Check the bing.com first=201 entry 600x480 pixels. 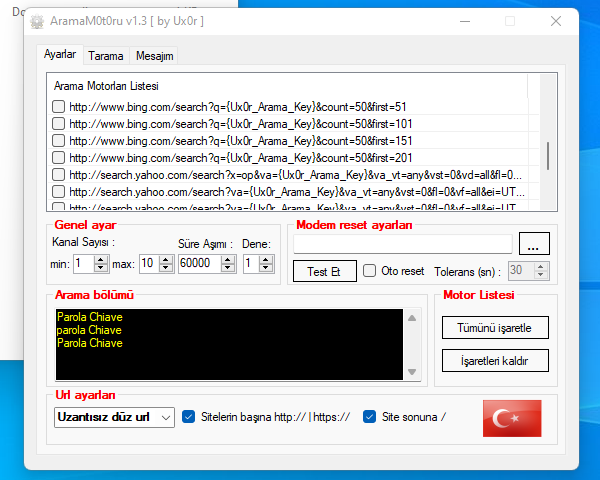pyautogui.click(x=59, y=158)
